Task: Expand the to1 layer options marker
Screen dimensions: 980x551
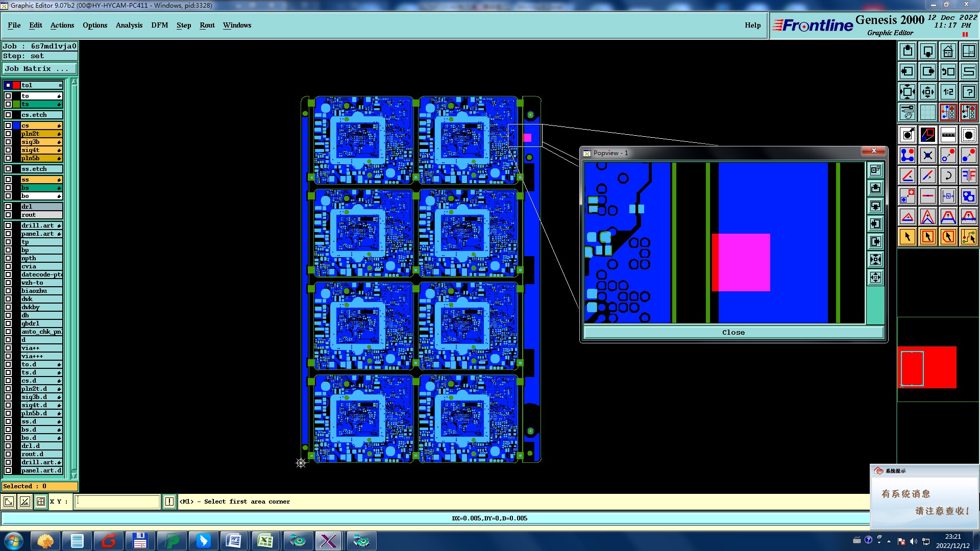Action: [x=60, y=85]
